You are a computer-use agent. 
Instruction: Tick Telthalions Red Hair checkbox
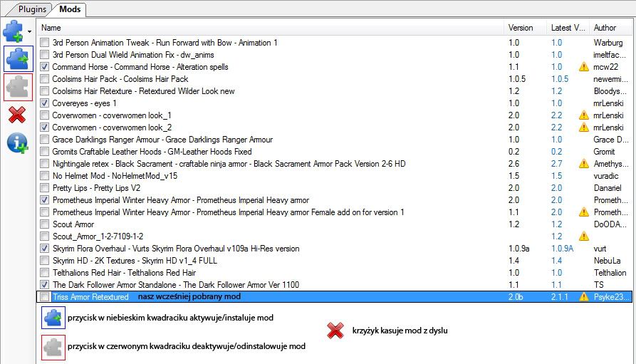click(45, 273)
